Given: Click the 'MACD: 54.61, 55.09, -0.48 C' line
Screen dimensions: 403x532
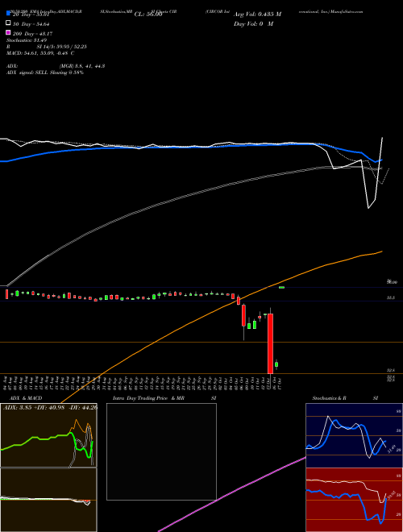Looking at the screenshot, I should click(x=40, y=53).
